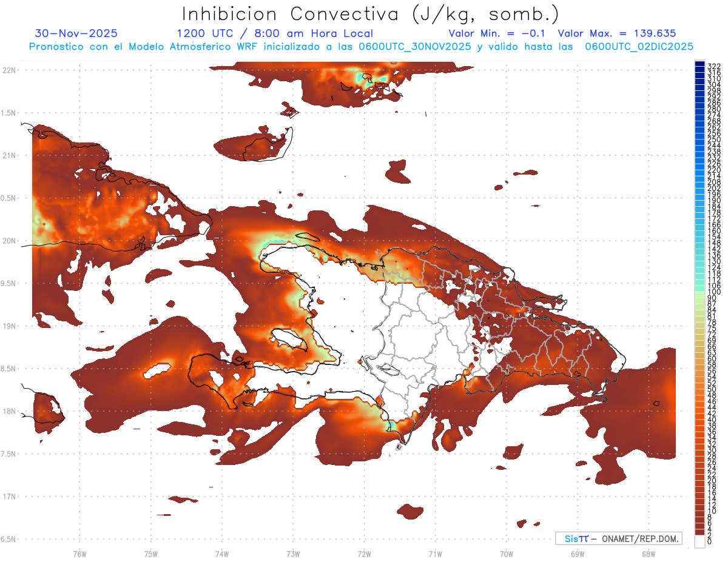Click the longitude label "68W"

649,554
